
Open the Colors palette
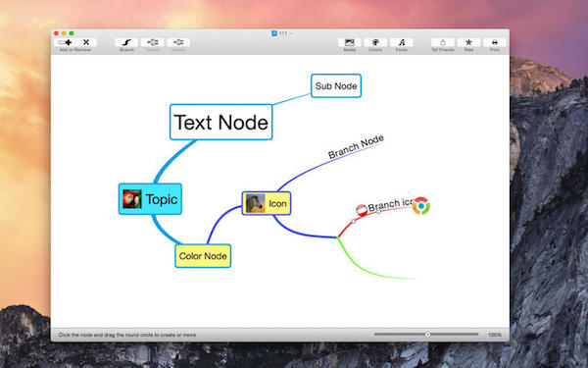coord(375,42)
